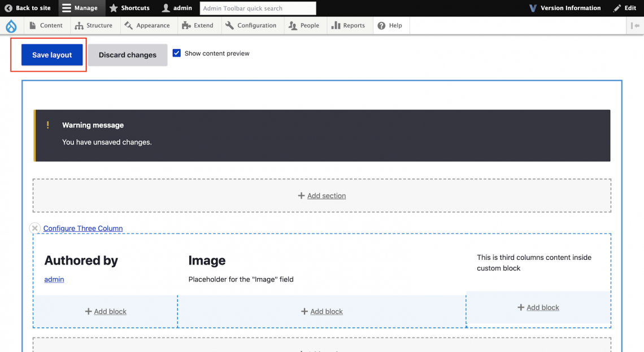Open the Help page
This screenshot has width=644, height=352.
tap(390, 25)
